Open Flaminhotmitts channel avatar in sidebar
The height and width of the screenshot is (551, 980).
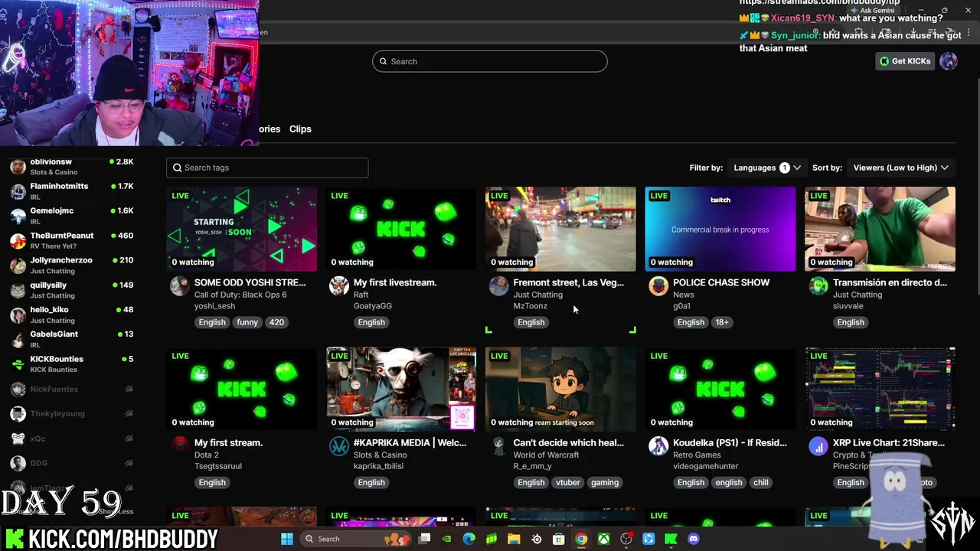(18, 192)
